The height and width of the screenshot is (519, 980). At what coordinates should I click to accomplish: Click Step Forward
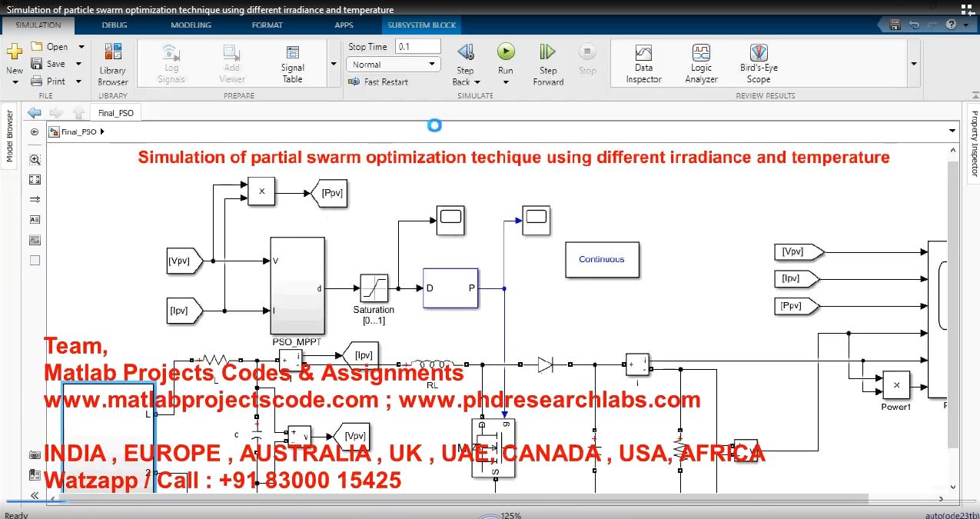click(x=548, y=65)
